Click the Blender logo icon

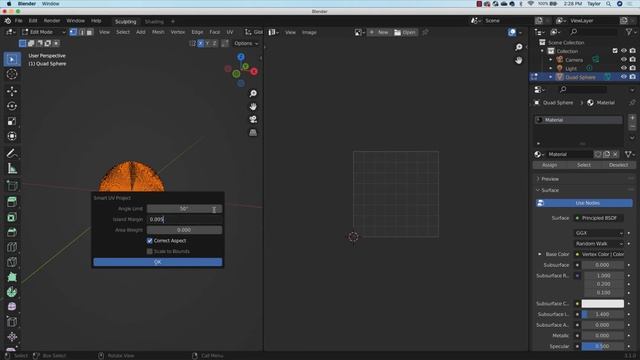pyautogui.click(x=8, y=21)
